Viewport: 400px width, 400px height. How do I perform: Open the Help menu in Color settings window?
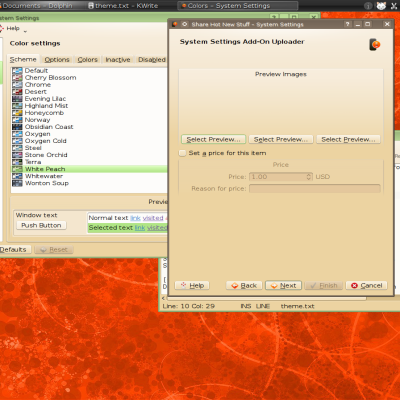[13, 28]
